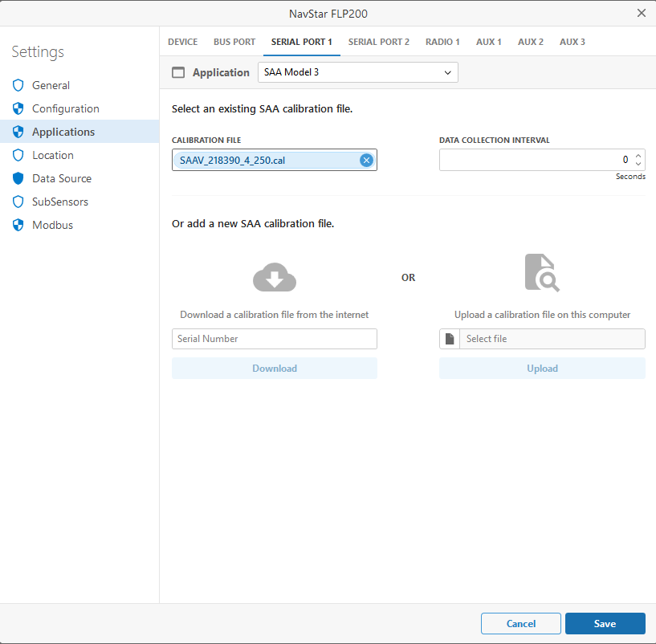Screen dimensions: 656x644
Task: Click the cloud download icon
Action: (275, 278)
